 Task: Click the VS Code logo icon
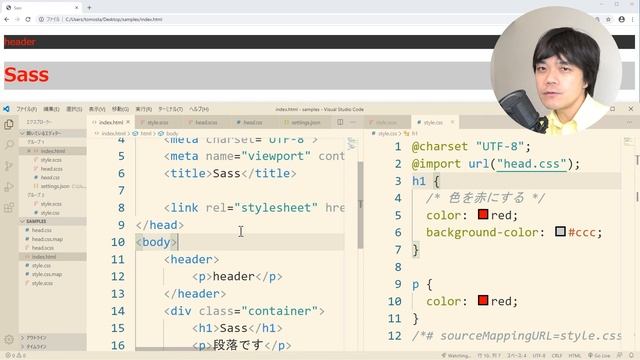coord(6,109)
